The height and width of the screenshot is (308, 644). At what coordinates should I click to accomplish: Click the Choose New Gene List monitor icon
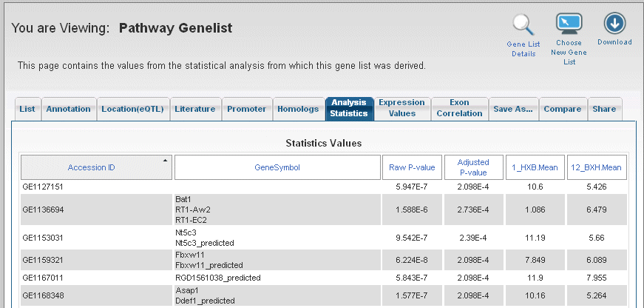569,24
